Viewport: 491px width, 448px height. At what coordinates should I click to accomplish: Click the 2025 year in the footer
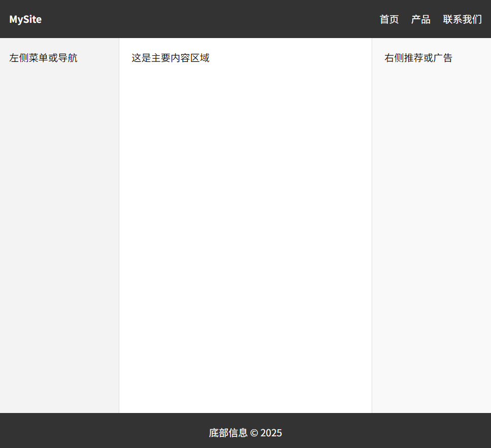[x=271, y=433]
